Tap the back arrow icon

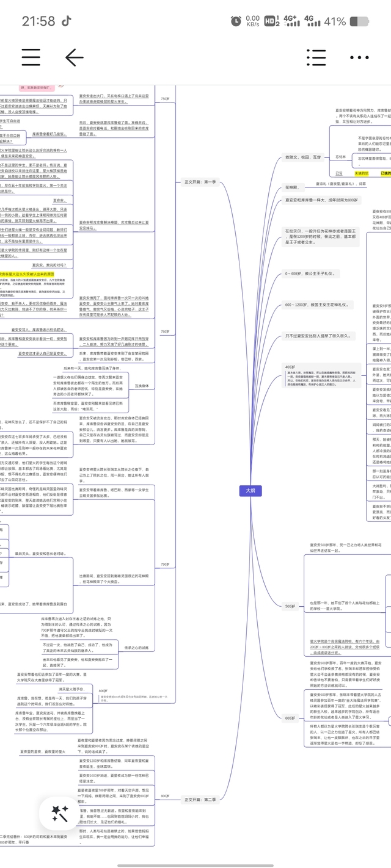74,57
